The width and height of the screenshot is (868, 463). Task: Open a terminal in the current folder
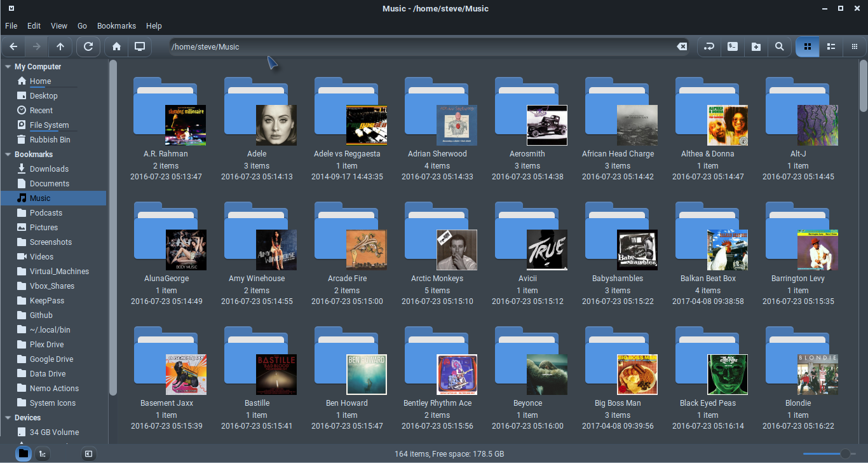[x=732, y=46]
